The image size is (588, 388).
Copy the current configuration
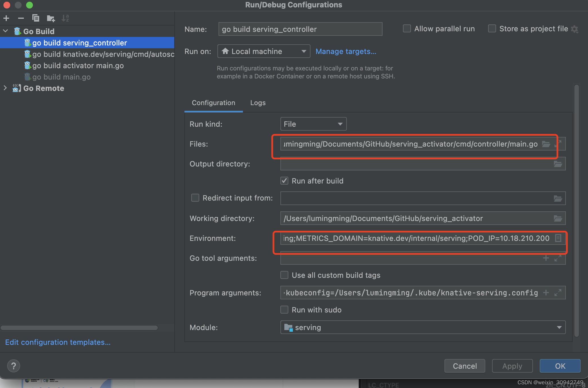36,18
